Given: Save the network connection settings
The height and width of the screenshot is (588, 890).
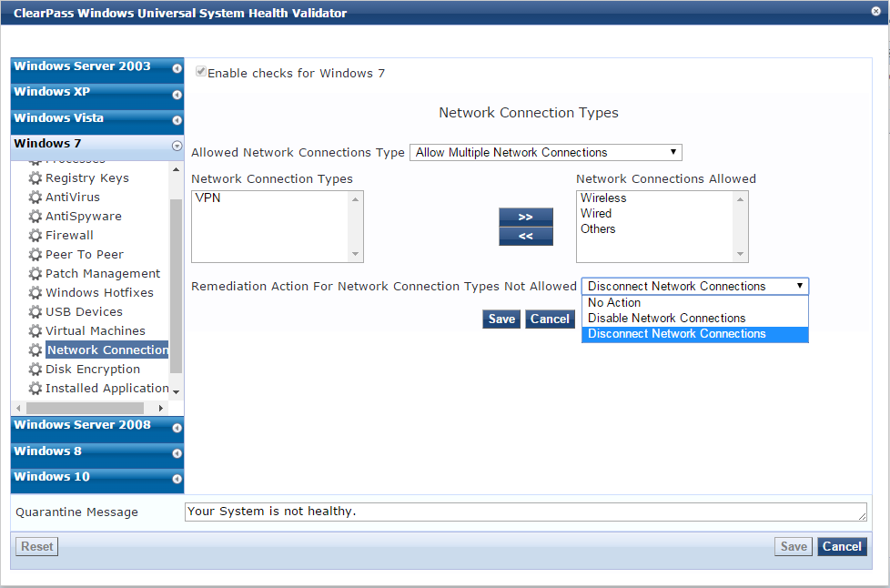Looking at the screenshot, I should (501, 319).
